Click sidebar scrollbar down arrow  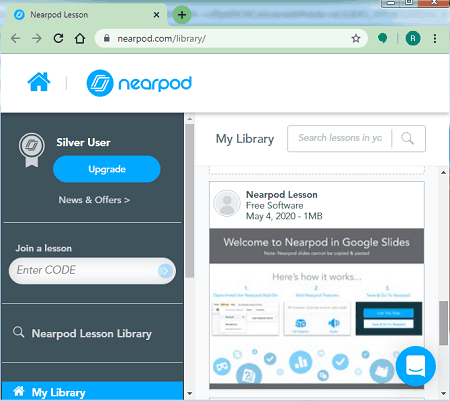[190, 394]
